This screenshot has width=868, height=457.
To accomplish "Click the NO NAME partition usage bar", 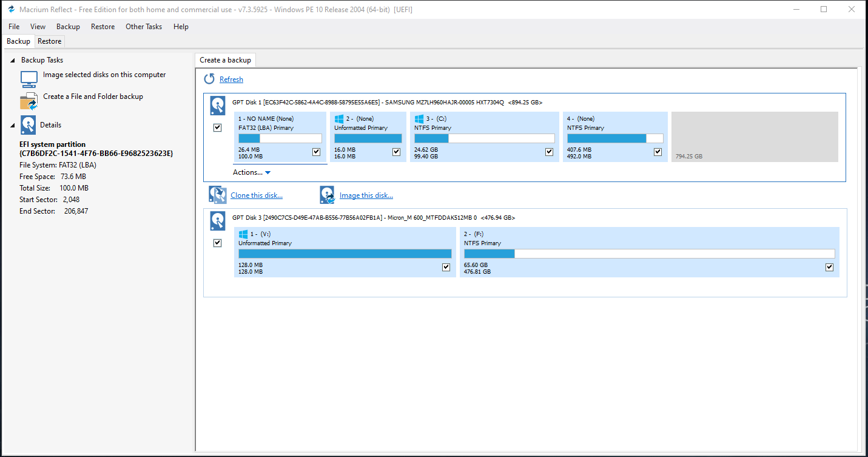I will coord(280,138).
